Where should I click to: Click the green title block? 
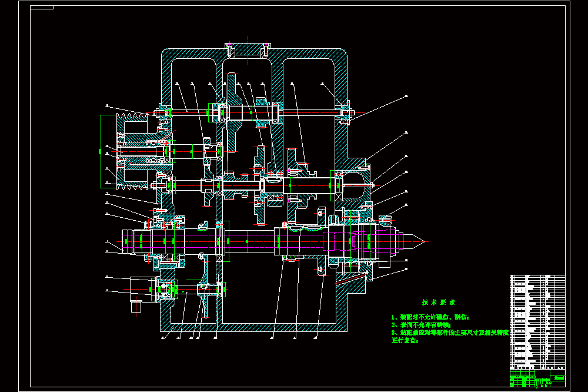coord(537,378)
